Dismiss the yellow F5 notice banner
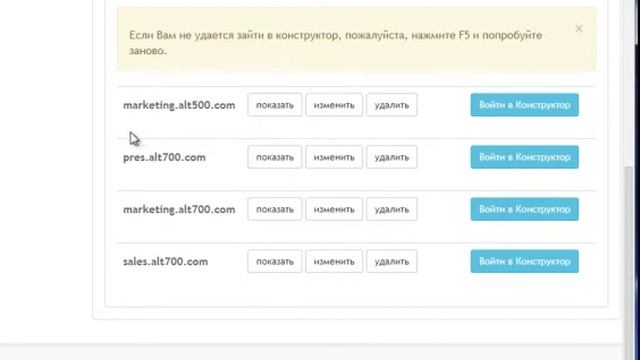 tap(578, 29)
